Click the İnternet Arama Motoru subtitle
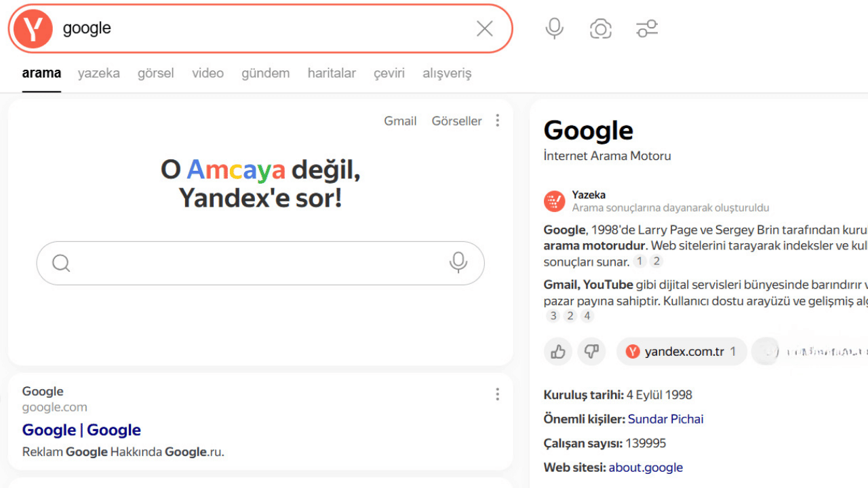 point(607,156)
